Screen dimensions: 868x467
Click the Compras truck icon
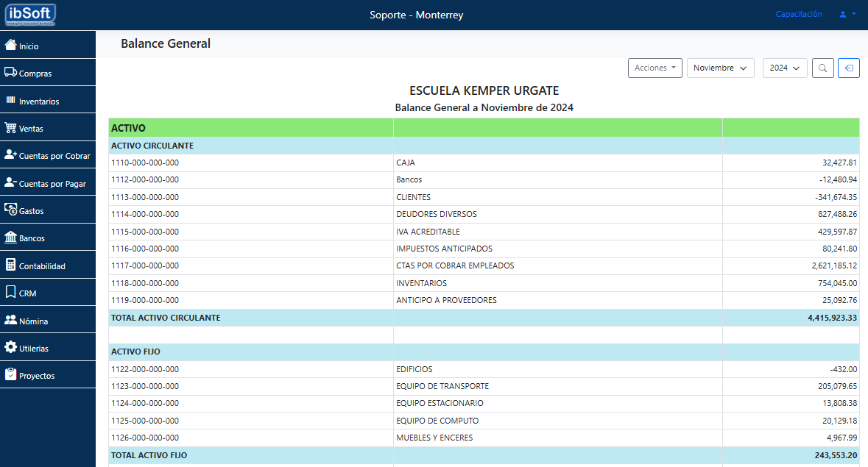tap(10, 73)
